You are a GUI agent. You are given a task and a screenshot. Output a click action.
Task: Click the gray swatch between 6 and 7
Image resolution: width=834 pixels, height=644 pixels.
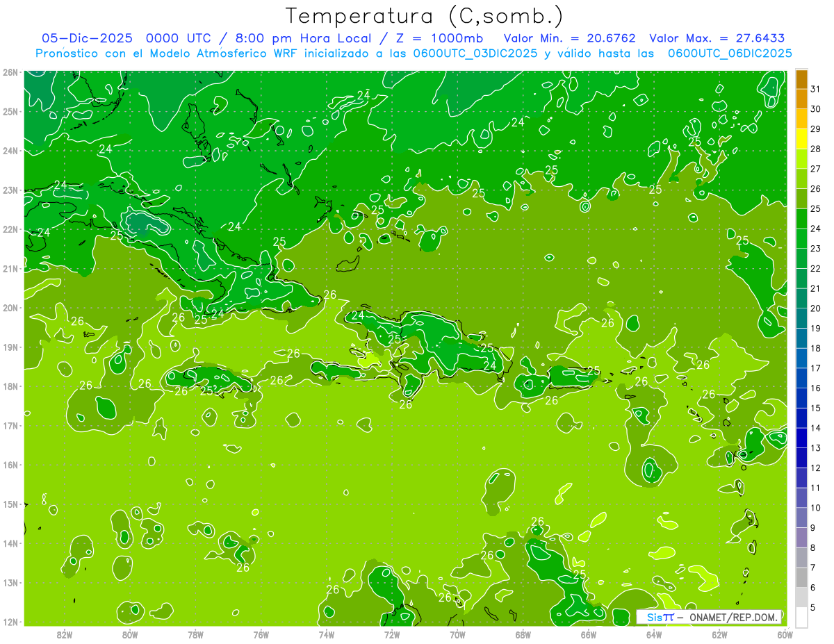point(801,577)
